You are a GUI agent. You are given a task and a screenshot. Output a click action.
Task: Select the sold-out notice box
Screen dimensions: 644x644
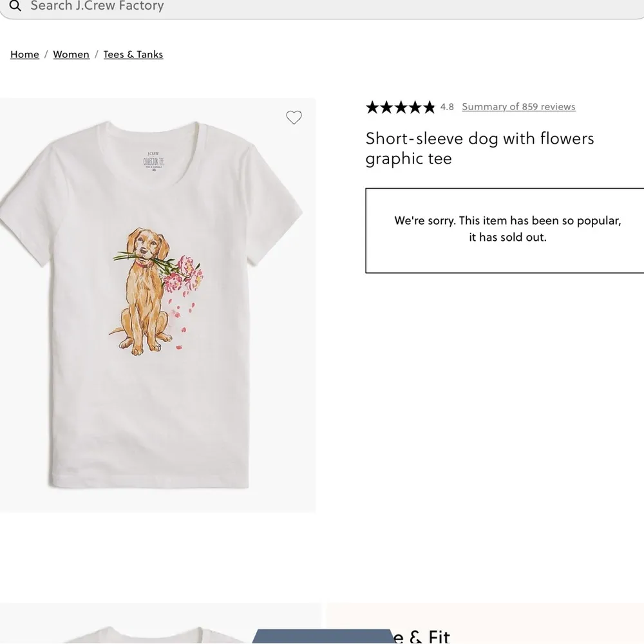pos(507,231)
